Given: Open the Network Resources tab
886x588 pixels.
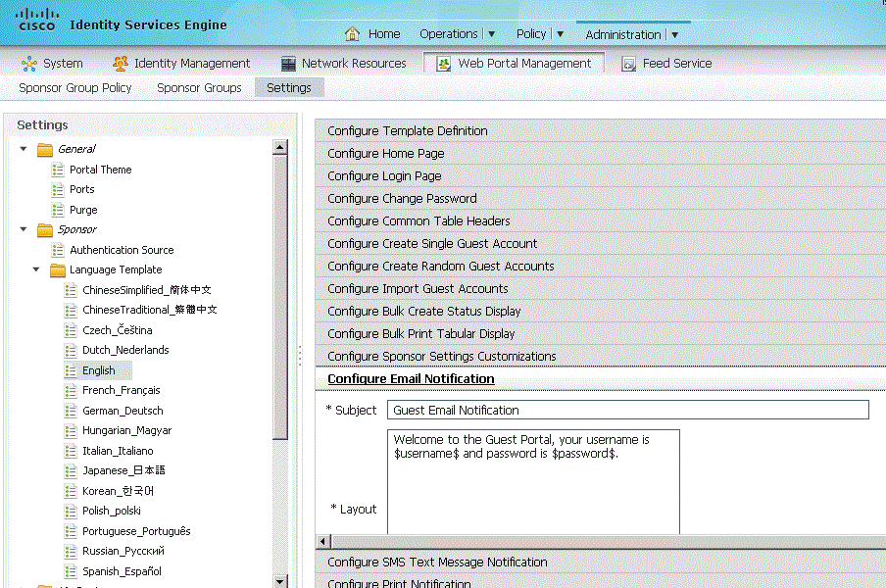Looking at the screenshot, I should [x=344, y=64].
